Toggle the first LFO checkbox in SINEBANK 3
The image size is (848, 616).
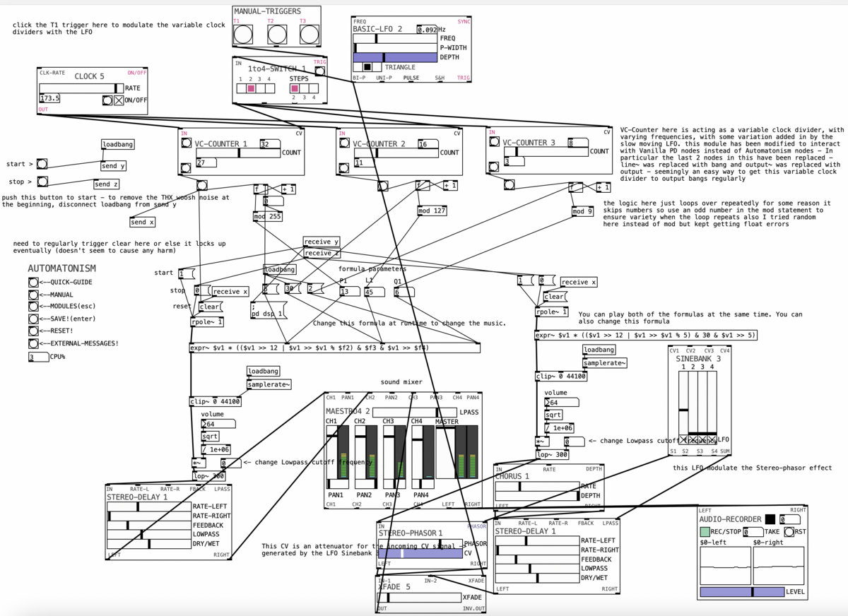[683, 439]
